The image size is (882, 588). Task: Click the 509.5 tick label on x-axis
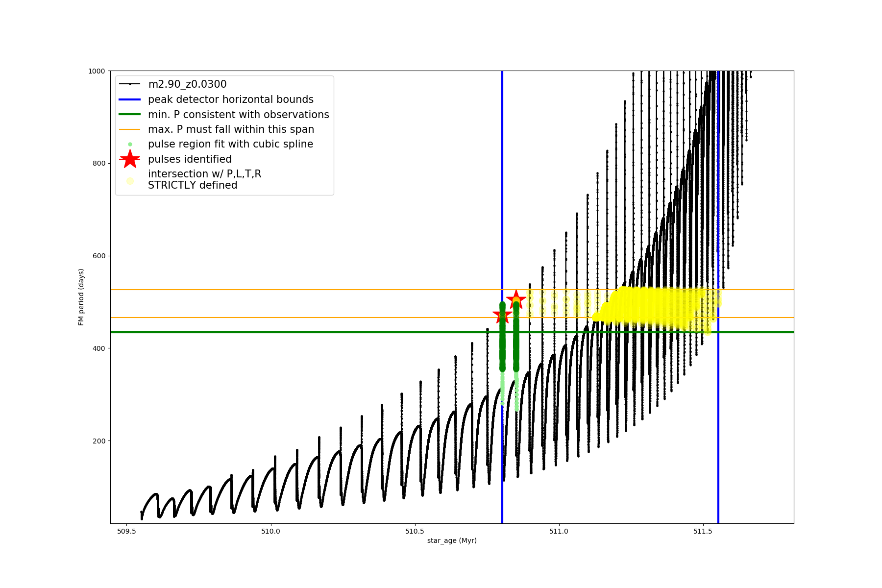coord(126,531)
